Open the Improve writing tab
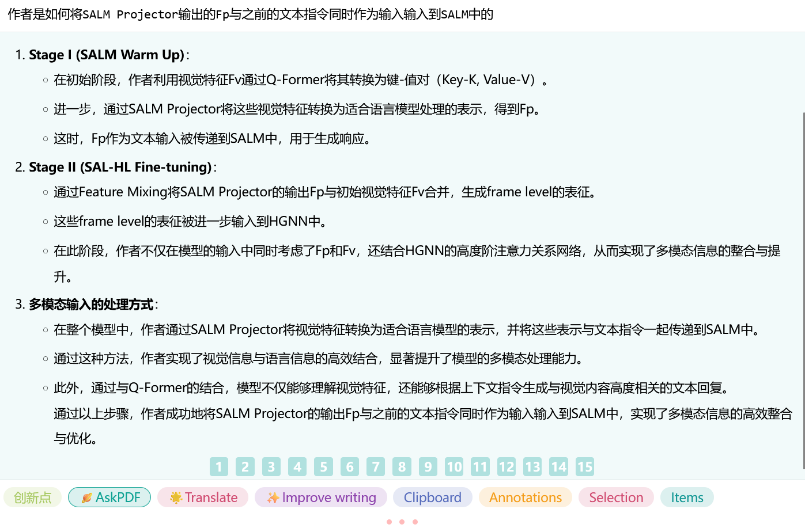Image resolution: width=805 pixels, height=532 pixels. click(321, 497)
